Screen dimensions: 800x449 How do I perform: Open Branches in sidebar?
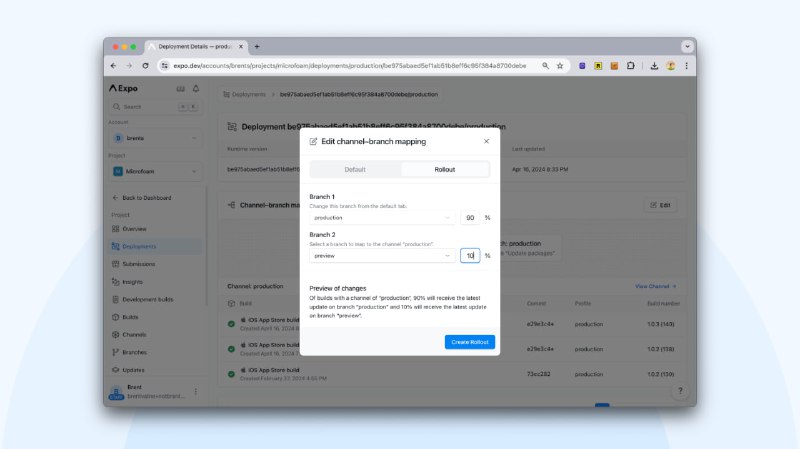point(155,352)
